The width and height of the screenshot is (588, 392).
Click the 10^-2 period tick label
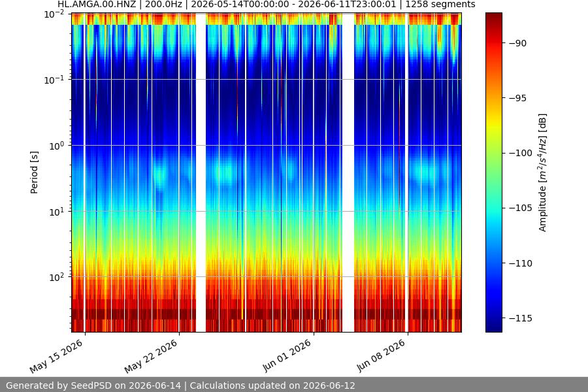click(54, 14)
